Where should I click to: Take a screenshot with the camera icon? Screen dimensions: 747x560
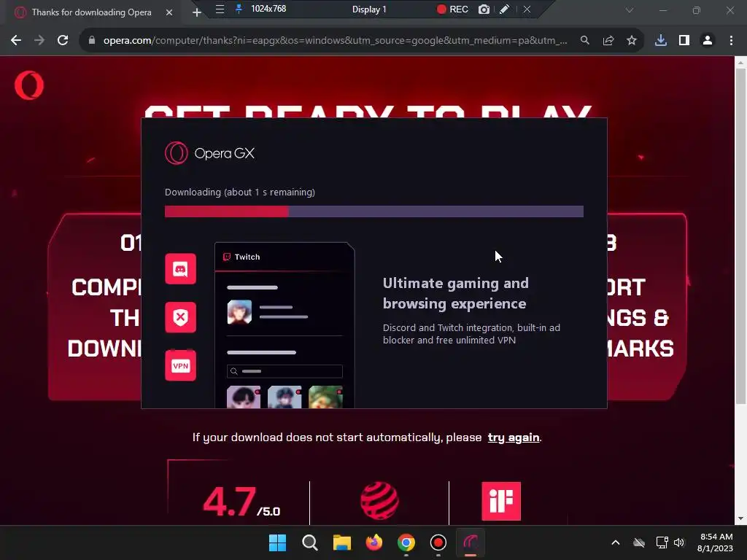pos(484,9)
